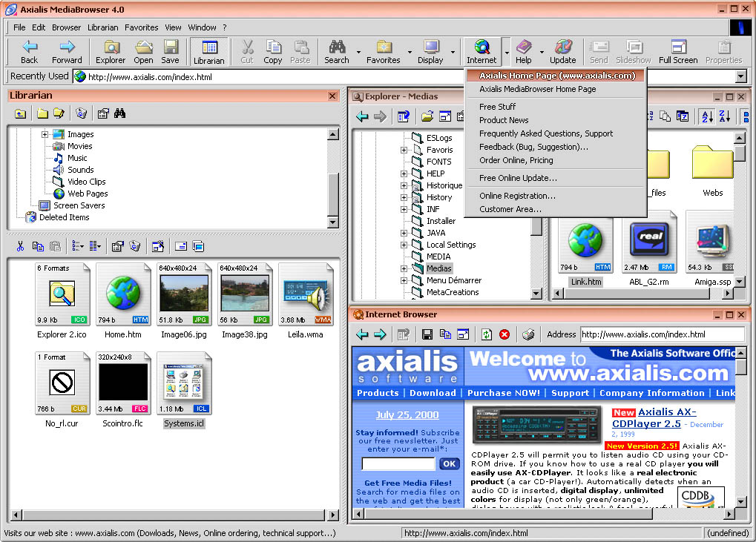Image resolution: width=756 pixels, height=542 pixels.
Task: Select Axialis Home Page menu entry
Action: [x=556, y=76]
